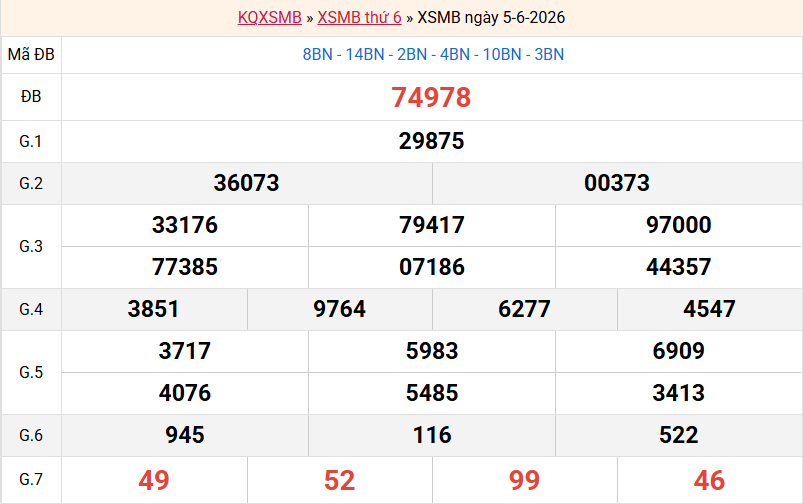The width and height of the screenshot is (803, 504).
Task: Select G.6 number 522
Action: pos(679,435)
